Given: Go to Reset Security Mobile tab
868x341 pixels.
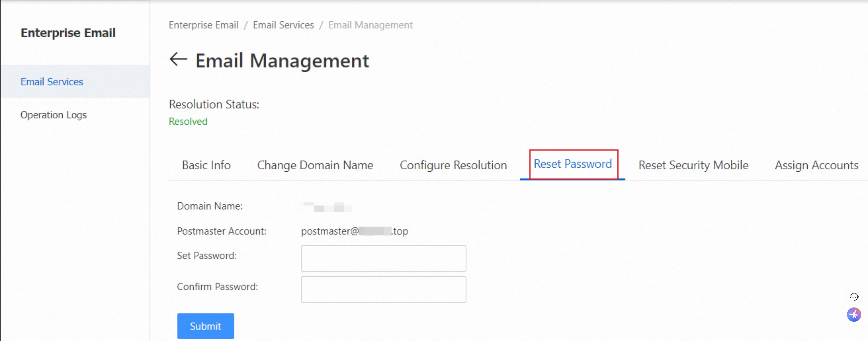Looking at the screenshot, I should coord(693,165).
